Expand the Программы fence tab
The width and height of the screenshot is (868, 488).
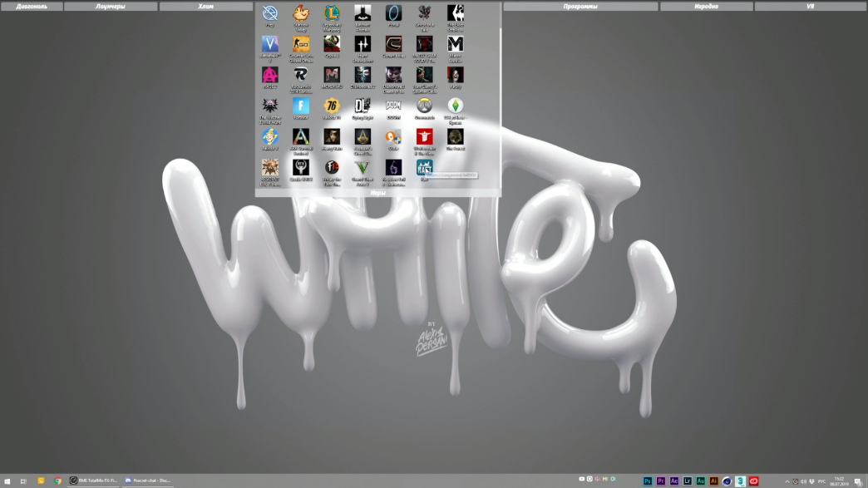[580, 7]
